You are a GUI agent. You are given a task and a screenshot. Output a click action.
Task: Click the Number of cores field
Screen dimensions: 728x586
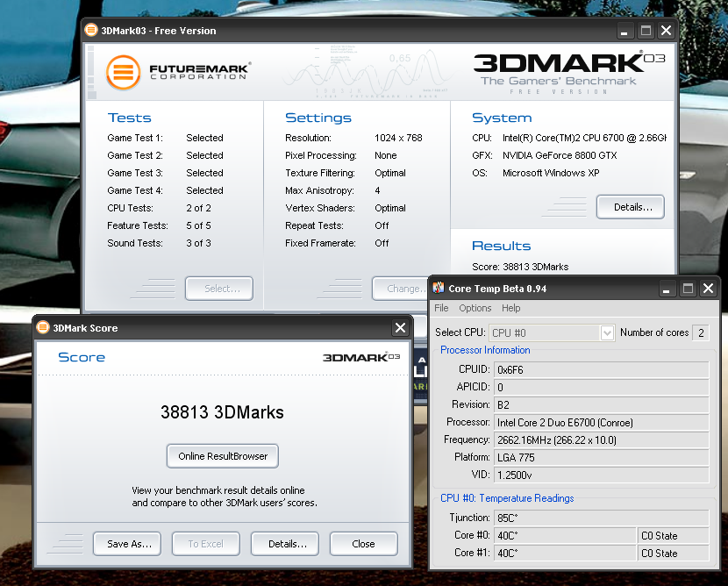tap(701, 332)
